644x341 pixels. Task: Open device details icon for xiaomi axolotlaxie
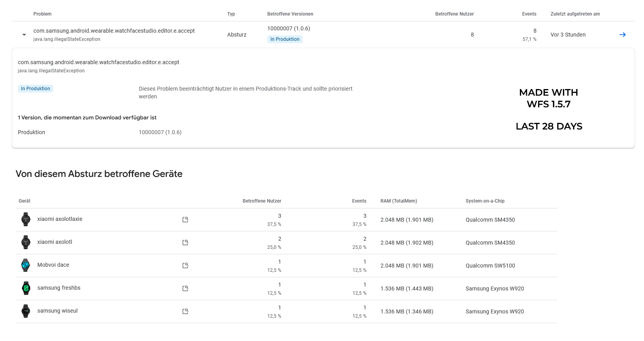point(185,220)
